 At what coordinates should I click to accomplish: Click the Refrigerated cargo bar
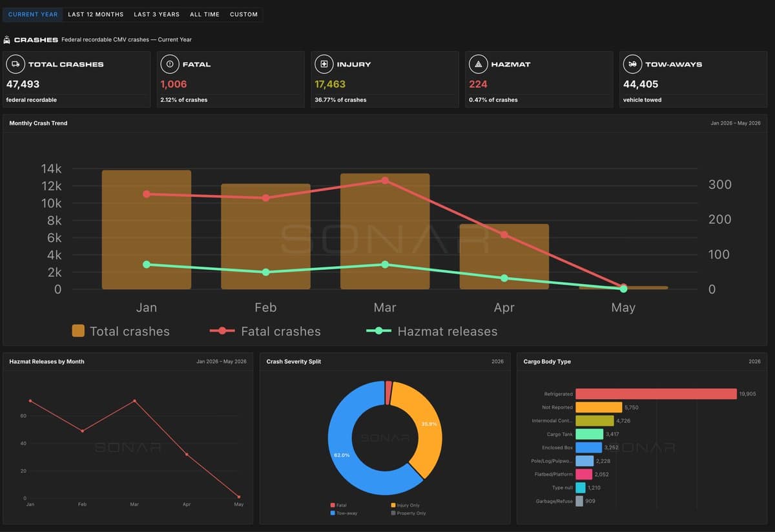coord(656,394)
